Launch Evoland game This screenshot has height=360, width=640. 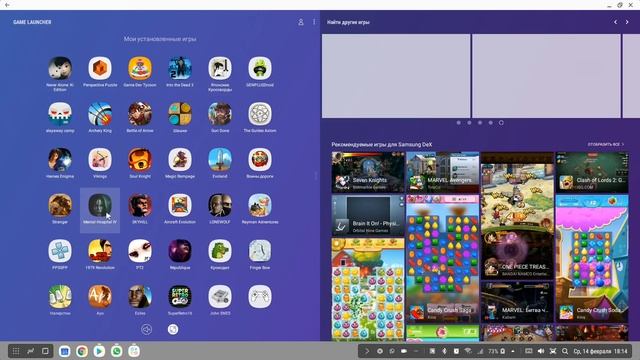click(x=220, y=160)
